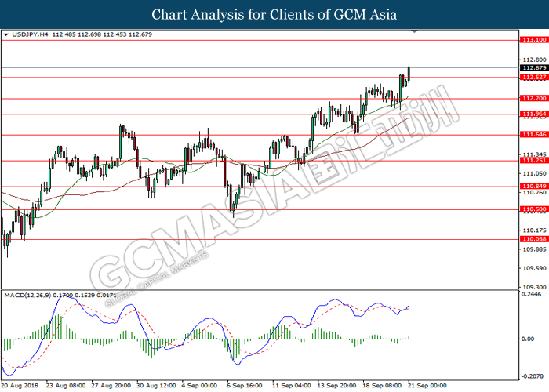
Task: Click the 109.590 price axis value
Action: [x=534, y=268]
